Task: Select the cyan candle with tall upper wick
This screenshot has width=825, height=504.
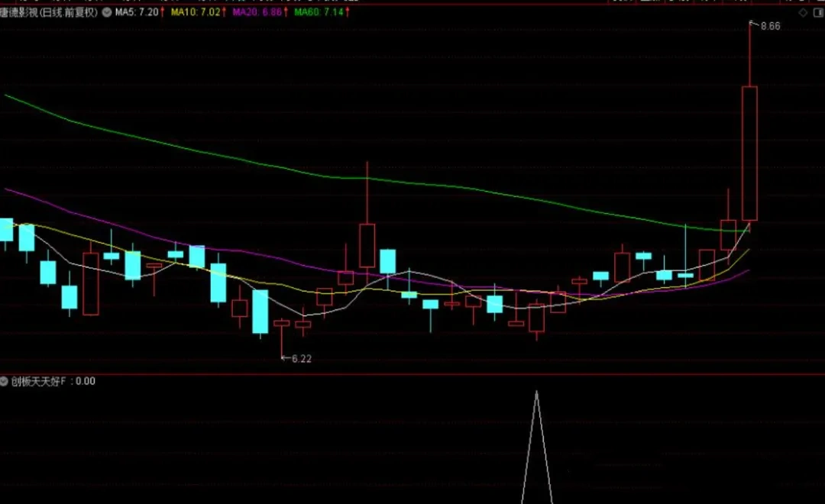Action: [685, 275]
